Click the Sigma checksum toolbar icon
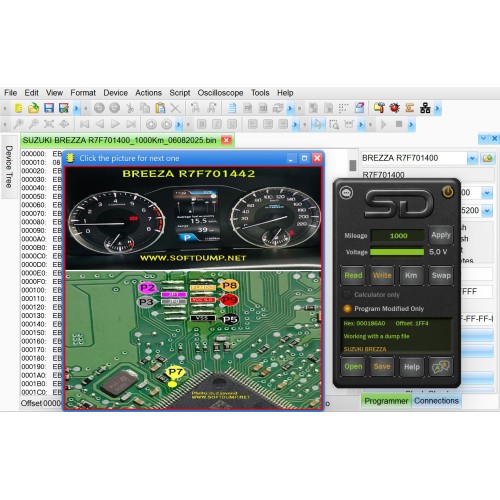Screen dimensions: 500x500 click(x=410, y=108)
